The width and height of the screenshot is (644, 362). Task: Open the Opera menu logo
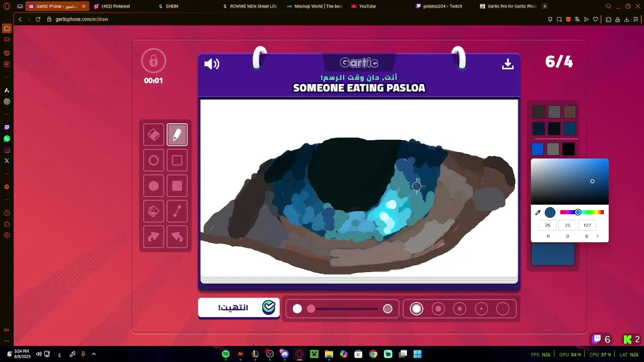pos(7,7)
